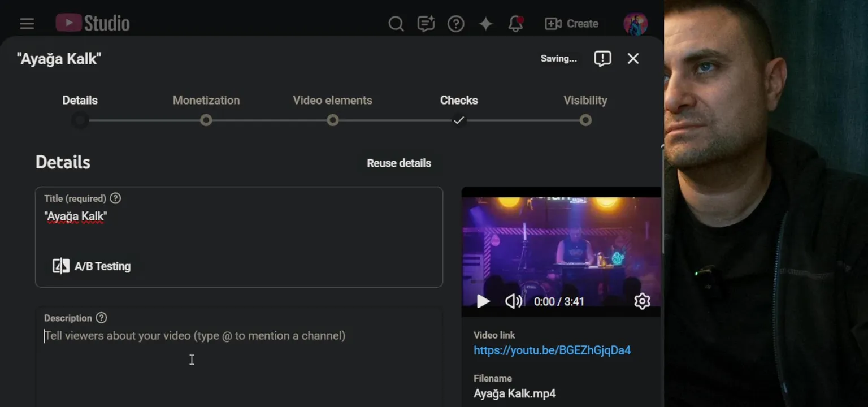Click the Title help question icon
The height and width of the screenshot is (407, 868).
[115, 198]
